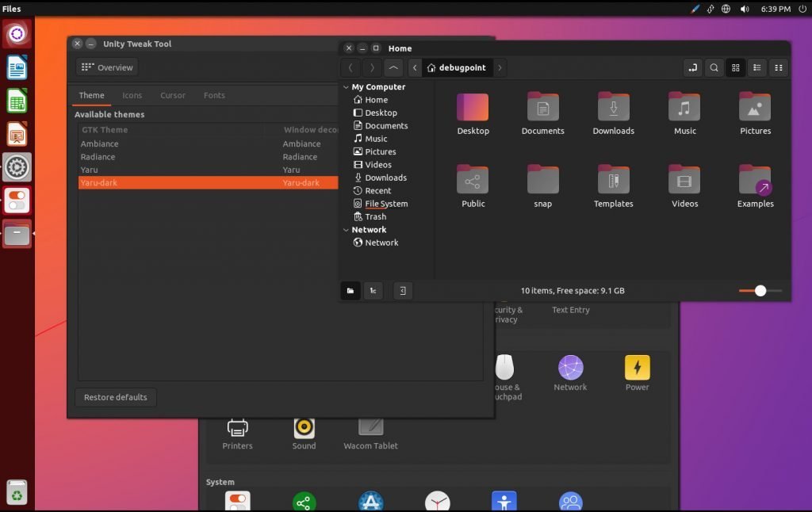This screenshot has height=512, width=812.
Task: Click the path bar left chevron
Action: 414,68
